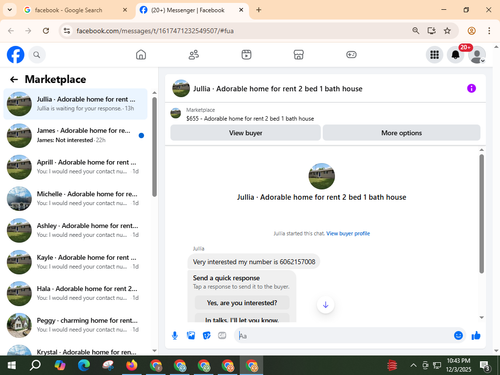The image size is (500, 375).
Task: Open Kayle conversation in list
Action: (x=75, y=262)
